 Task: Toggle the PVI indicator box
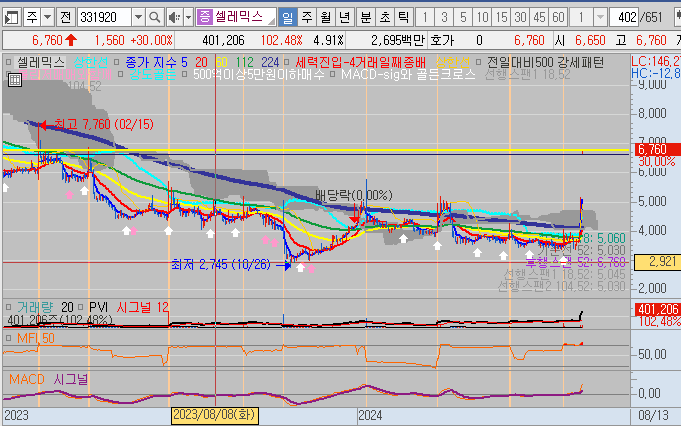point(81,307)
